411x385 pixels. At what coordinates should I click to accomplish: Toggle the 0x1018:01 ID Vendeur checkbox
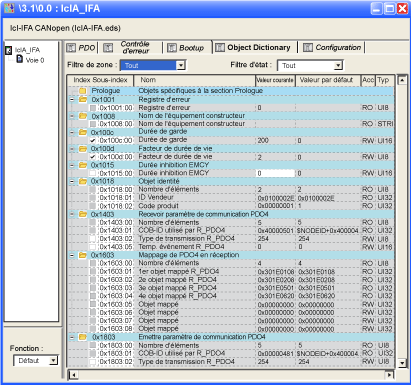click(x=93, y=198)
